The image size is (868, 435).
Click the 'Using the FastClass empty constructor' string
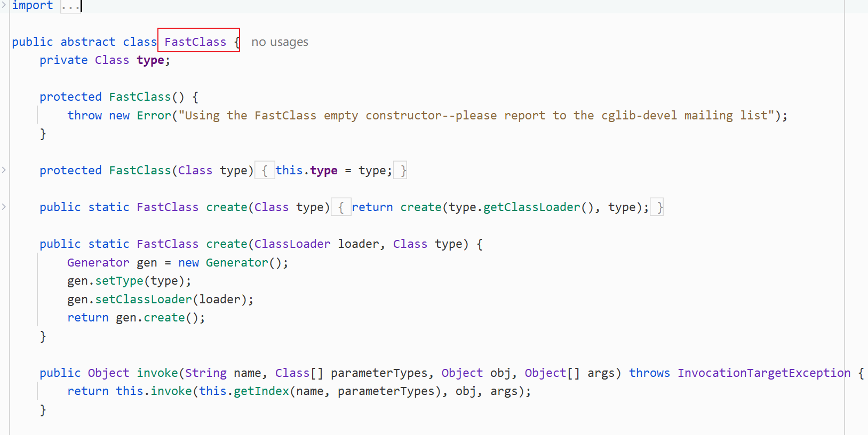(x=476, y=116)
